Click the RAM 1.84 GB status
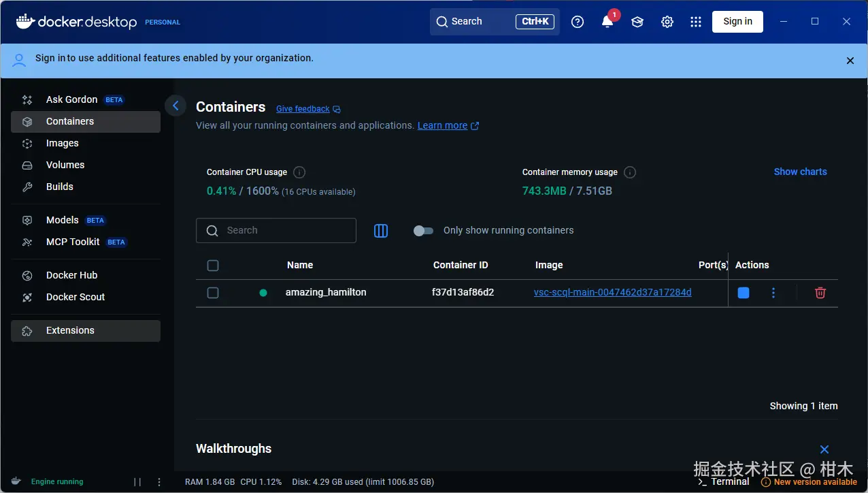Image resolution: width=868 pixels, height=493 pixels. (x=210, y=481)
